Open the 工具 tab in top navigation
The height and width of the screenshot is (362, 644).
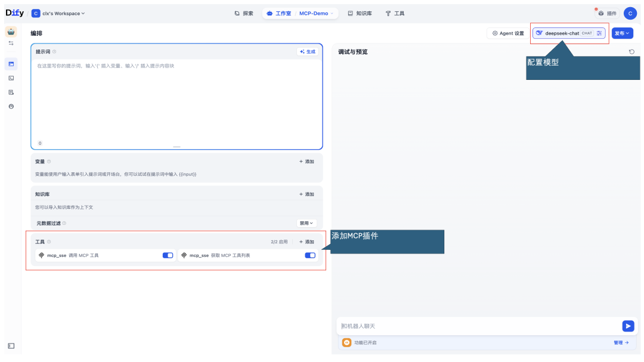[x=395, y=14]
